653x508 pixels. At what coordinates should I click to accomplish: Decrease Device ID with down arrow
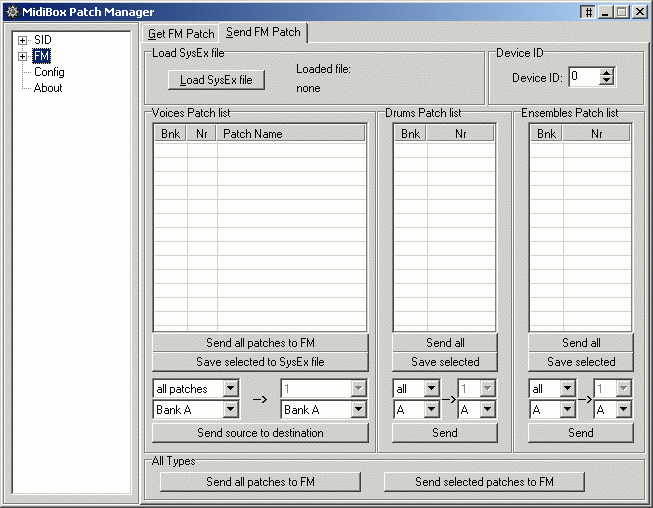click(607, 81)
